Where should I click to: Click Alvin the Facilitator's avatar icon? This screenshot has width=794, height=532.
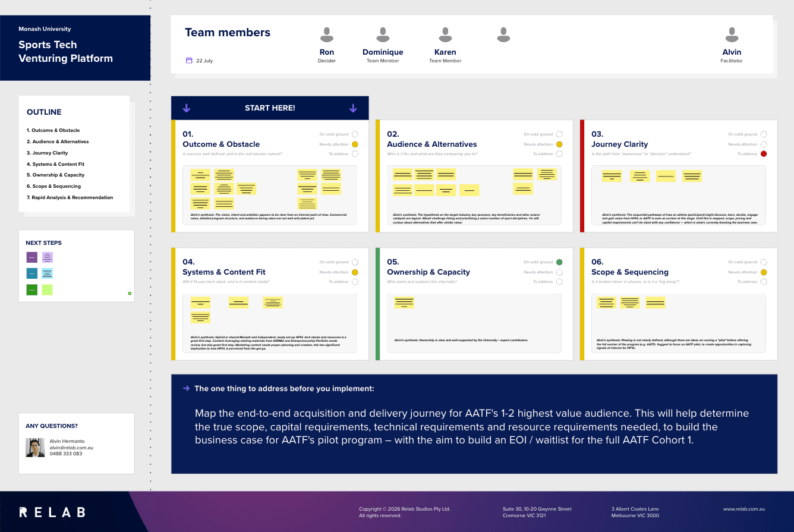pos(732,35)
